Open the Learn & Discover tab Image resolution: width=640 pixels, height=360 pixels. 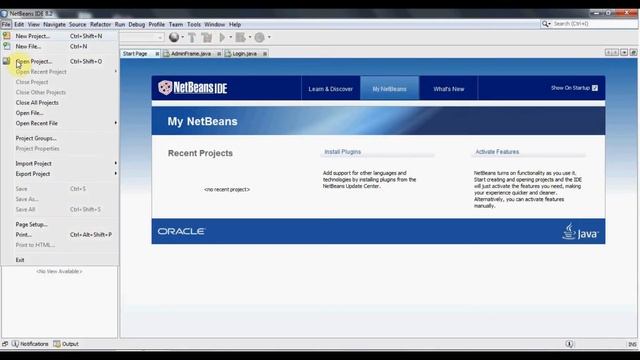coord(331,89)
